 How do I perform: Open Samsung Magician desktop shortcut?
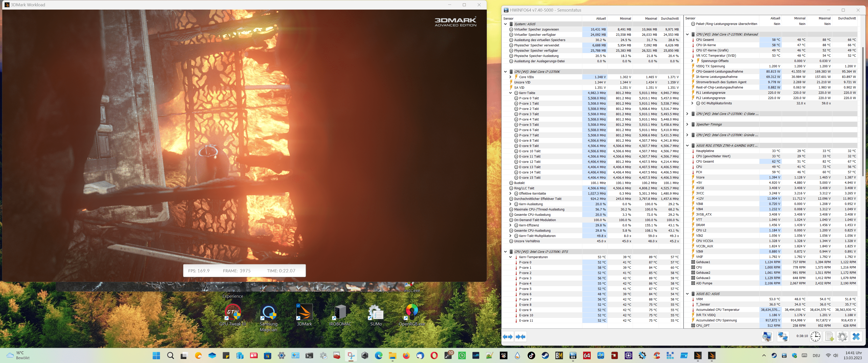[x=268, y=318]
